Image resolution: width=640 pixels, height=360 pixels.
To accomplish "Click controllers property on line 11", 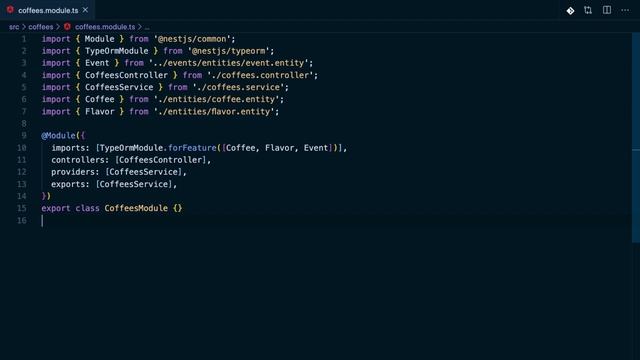I will (78, 160).
